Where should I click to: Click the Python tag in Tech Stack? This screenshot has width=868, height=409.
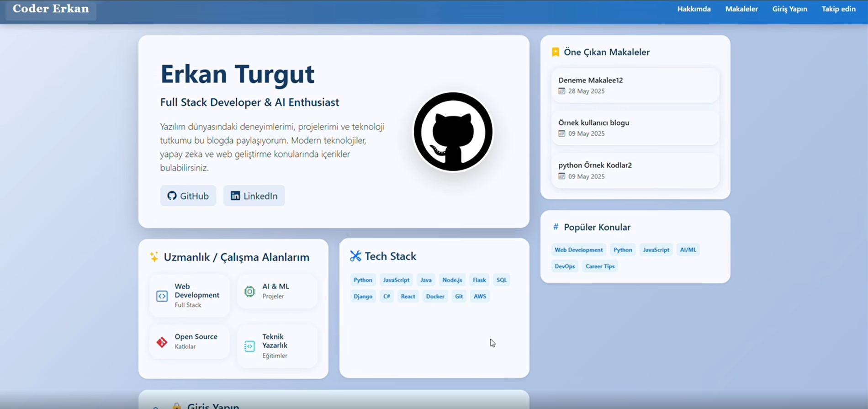point(363,280)
